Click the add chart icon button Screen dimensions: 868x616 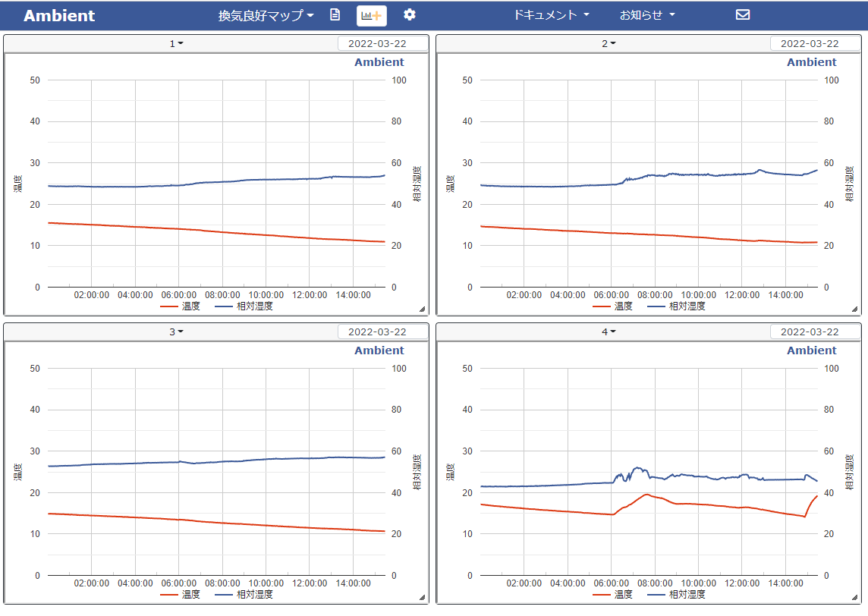(x=372, y=15)
